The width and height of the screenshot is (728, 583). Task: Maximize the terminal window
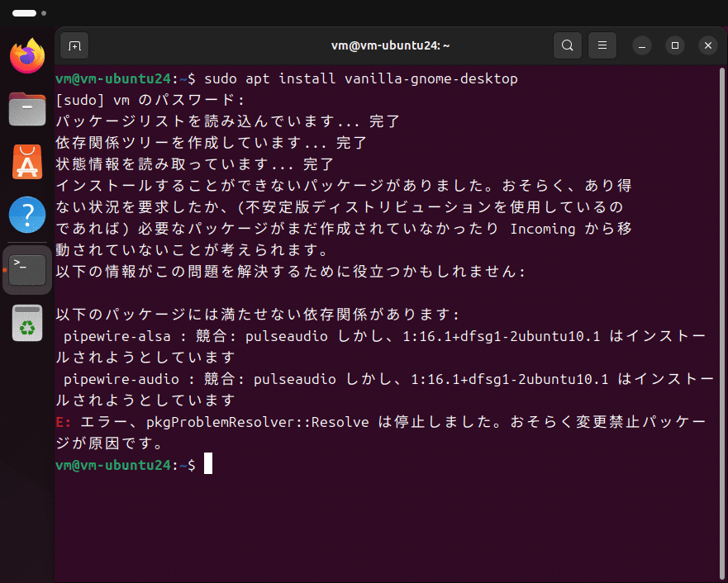(675, 45)
